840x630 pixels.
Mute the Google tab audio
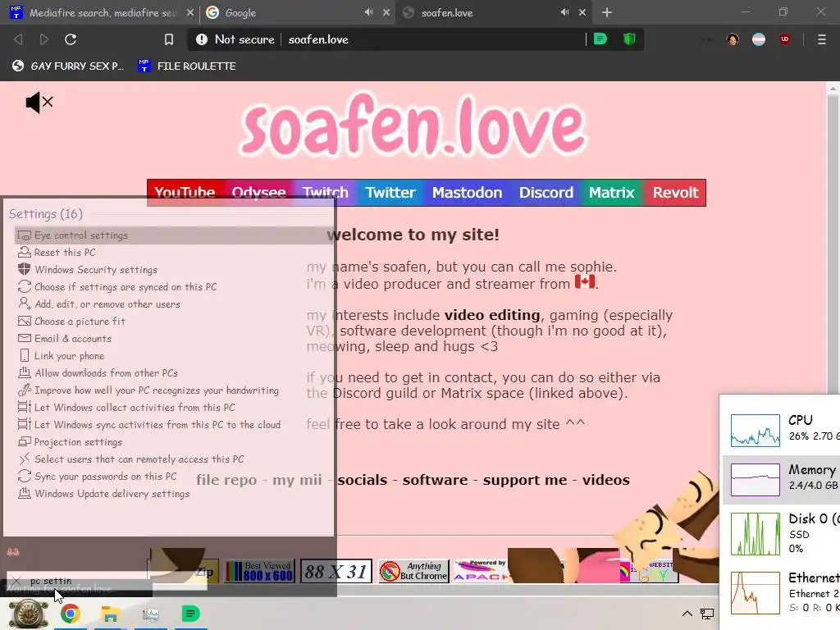(x=368, y=12)
